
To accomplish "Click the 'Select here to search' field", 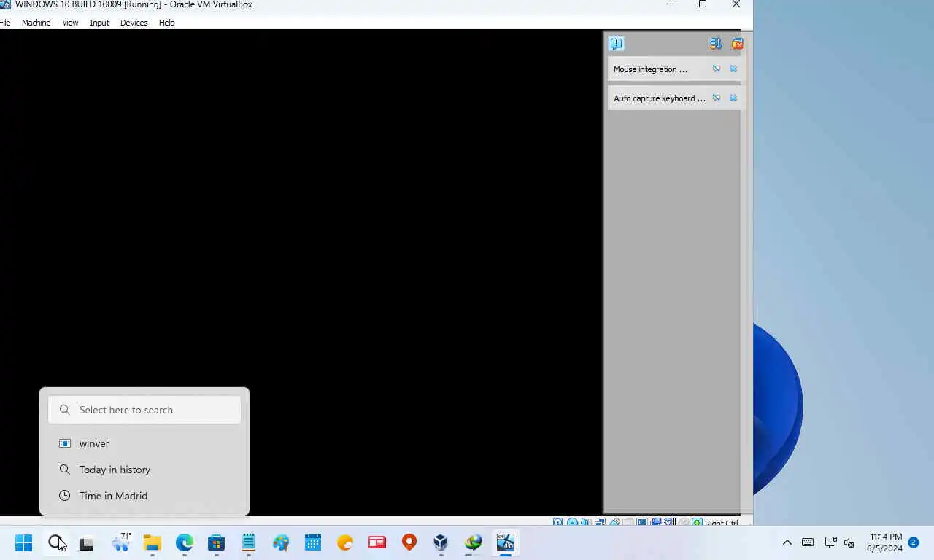I will (x=144, y=410).
